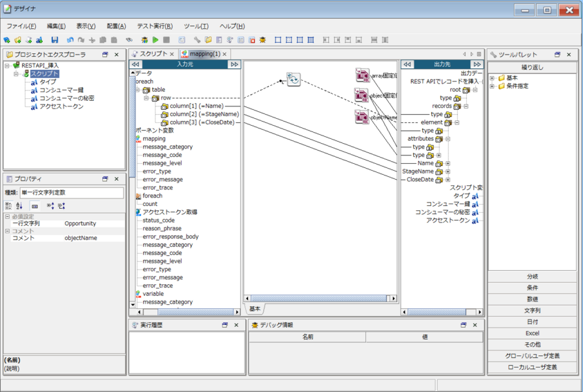Collapse the RESTAPI_挿入 project tree node
583x392 pixels.
click(x=7, y=66)
